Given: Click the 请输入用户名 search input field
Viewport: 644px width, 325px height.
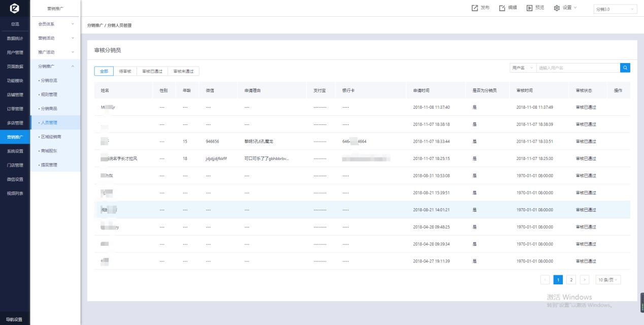Looking at the screenshot, I should click(x=578, y=68).
